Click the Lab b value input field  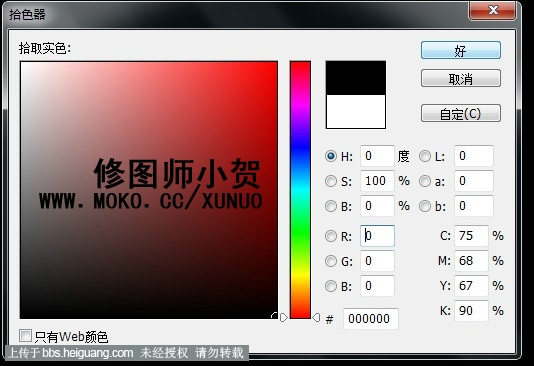pos(474,206)
